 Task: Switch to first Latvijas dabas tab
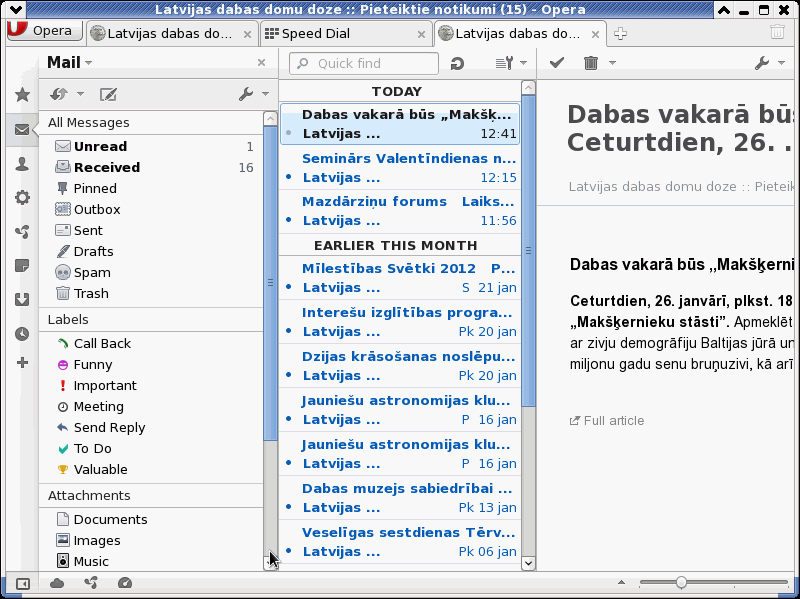point(171,34)
